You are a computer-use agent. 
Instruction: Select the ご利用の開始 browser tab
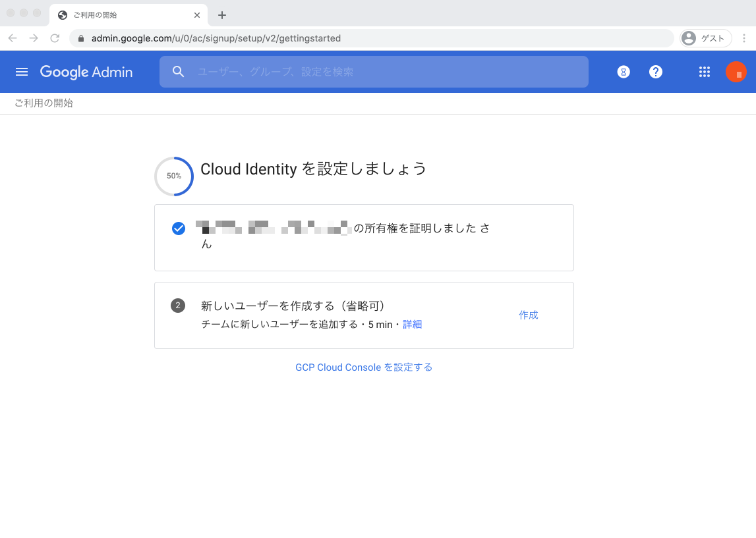coord(129,15)
